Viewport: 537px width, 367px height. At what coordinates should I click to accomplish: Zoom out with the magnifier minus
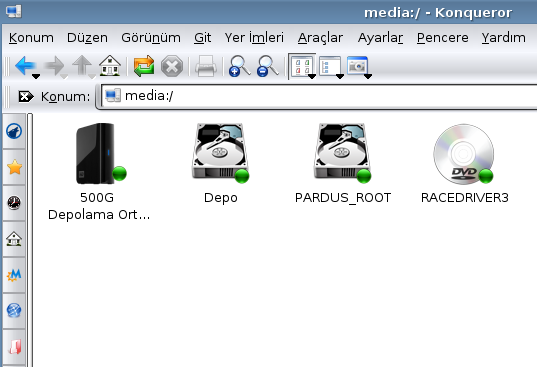pos(267,66)
